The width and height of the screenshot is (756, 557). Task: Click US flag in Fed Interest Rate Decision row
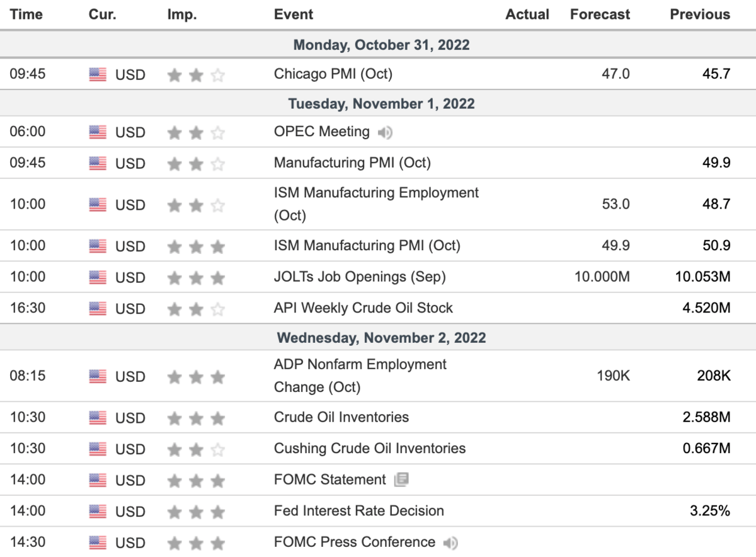(98, 511)
